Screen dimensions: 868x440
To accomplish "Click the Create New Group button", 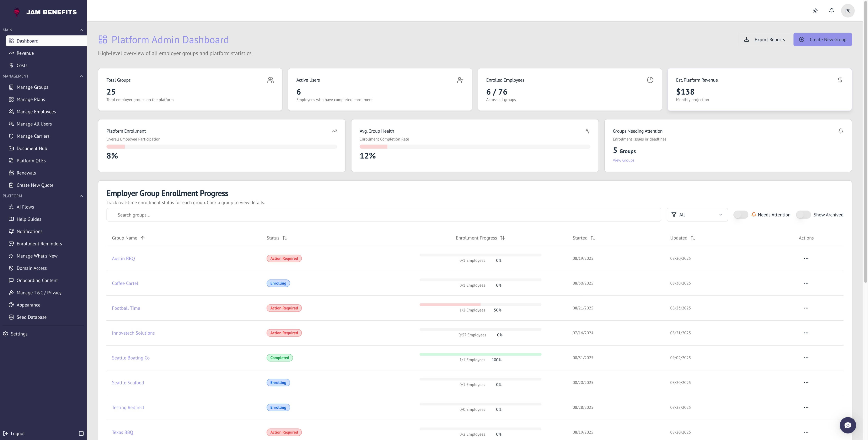I will pyautogui.click(x=822, y=40).
